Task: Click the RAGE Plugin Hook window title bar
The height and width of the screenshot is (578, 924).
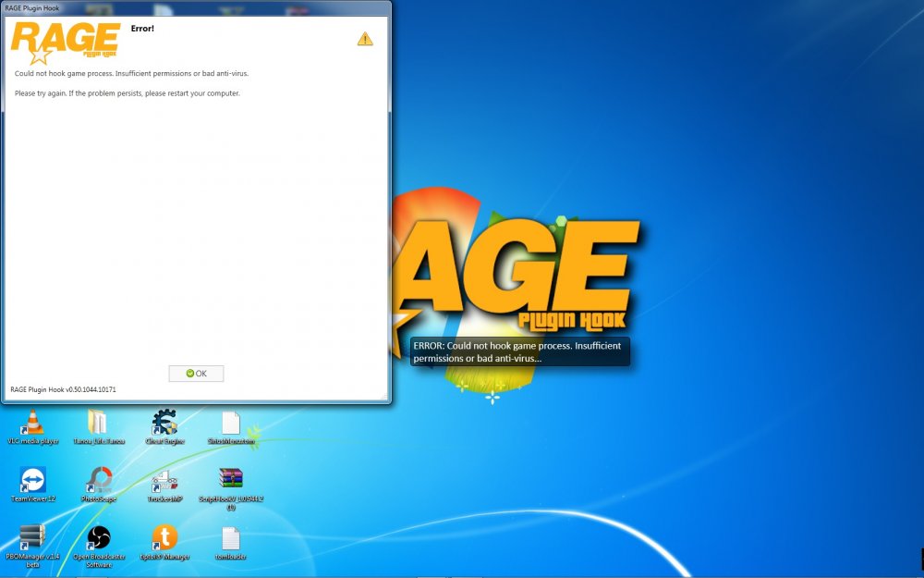Action: [196, 8]
